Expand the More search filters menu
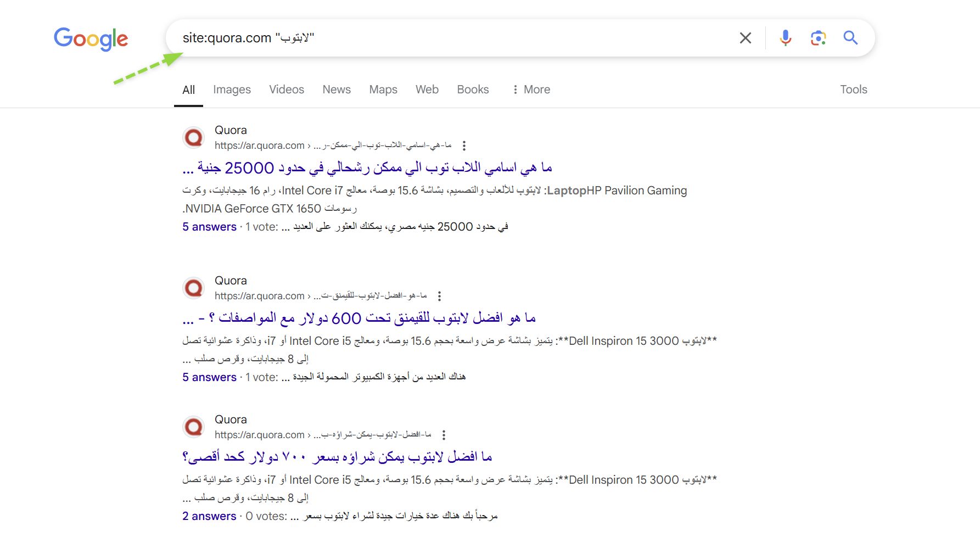Image resolution: width=980 pixels, height=537 pixels. pos(531,90)
